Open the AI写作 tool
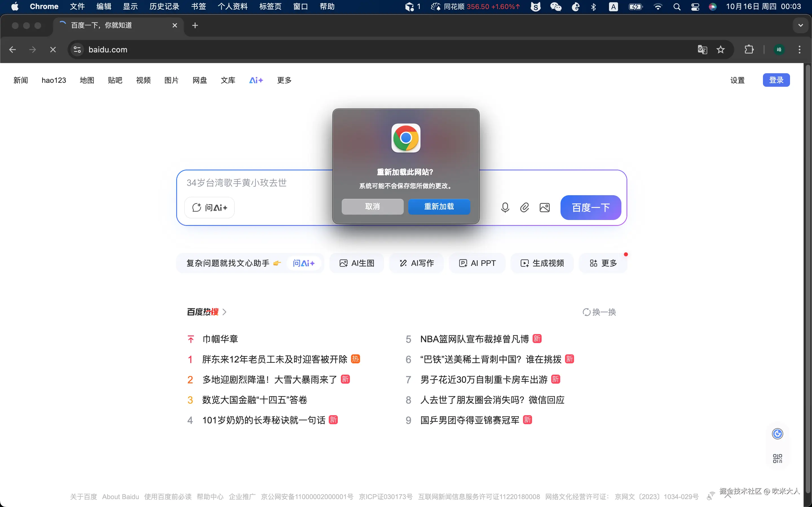The image size is (812, 507). pyautogui.click(x=416, y=263)
